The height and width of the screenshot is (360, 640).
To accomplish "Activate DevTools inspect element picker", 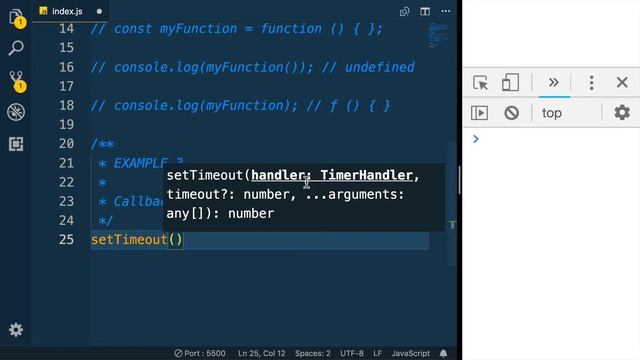I will pyautogui.click(x=480, y=82).
